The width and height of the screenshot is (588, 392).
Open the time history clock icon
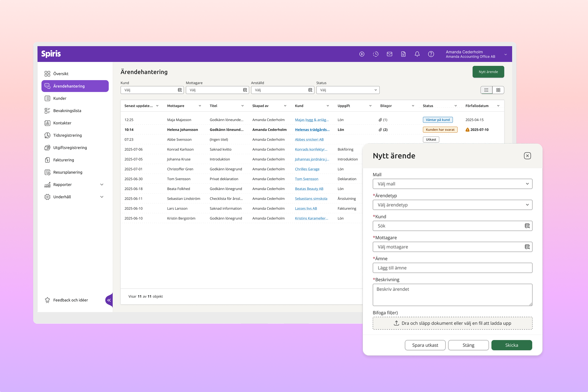click(376, 54)
